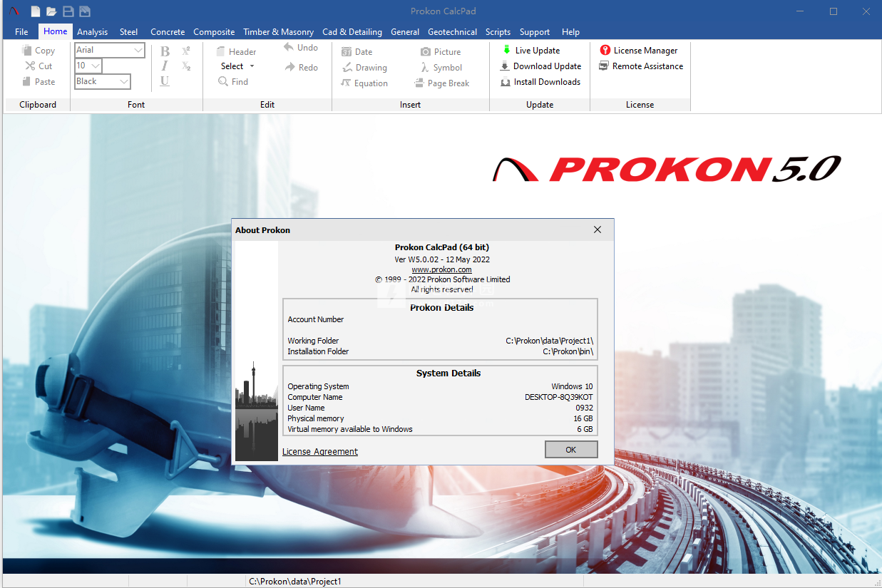
Task: Click the save disk icon in title bar
Action: [68, 11]
